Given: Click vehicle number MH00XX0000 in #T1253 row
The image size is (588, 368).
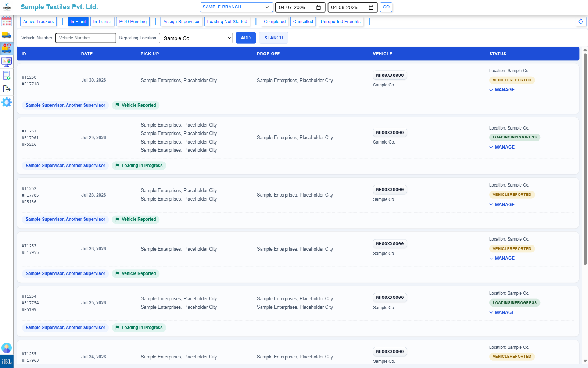Looking at the screenshot, I should [390, 244].
